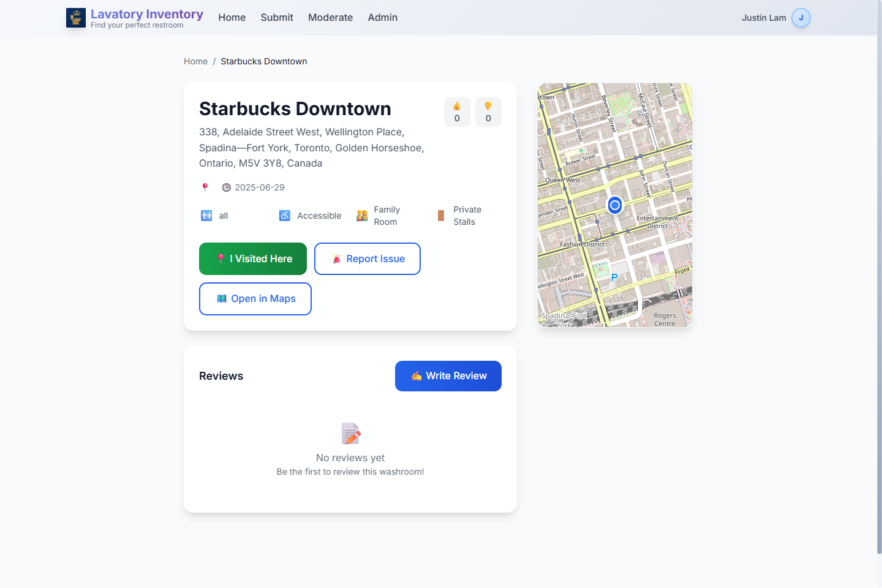Click the 'Starbucks Downtown' breadcrumb text
Viewport: 882px width, 588px height.
coord(264,61)
